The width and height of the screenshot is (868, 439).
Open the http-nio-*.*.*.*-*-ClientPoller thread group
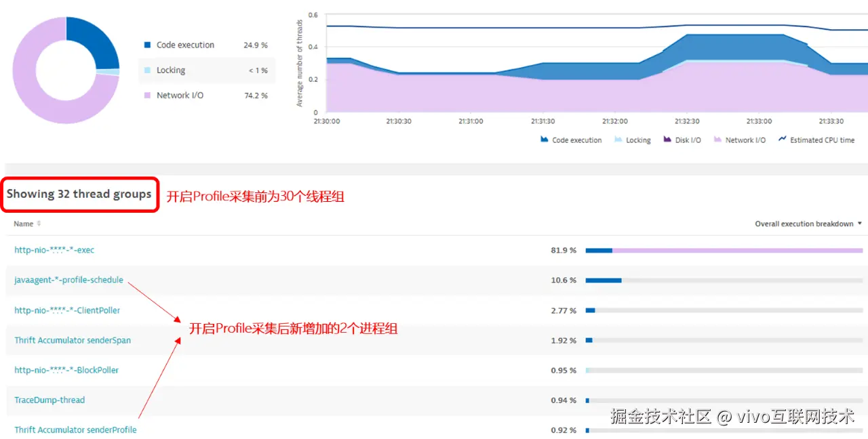[67, 310]
